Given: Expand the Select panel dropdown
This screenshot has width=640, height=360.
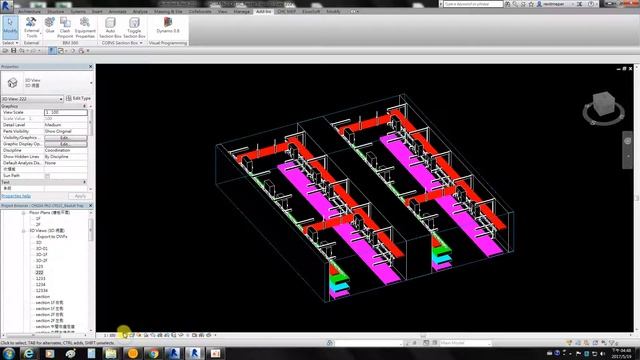Looking at the screenshot, I should (10, 43).
